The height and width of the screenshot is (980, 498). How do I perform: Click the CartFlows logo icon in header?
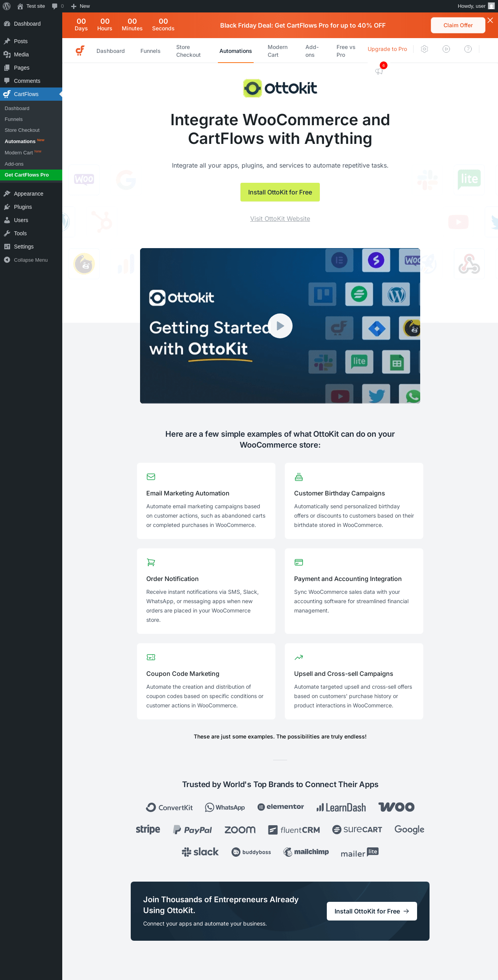pos(80,51)
